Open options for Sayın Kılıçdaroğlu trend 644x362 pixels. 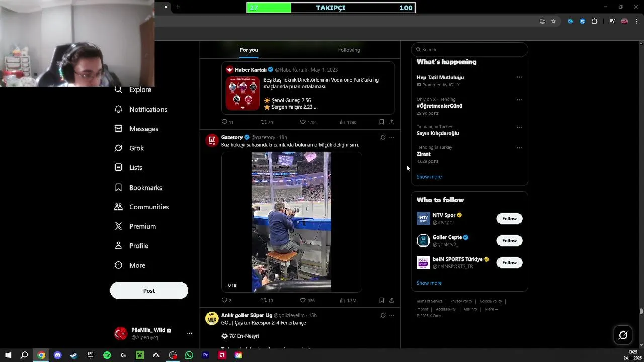pyautogui.click(x=519, y=127)
